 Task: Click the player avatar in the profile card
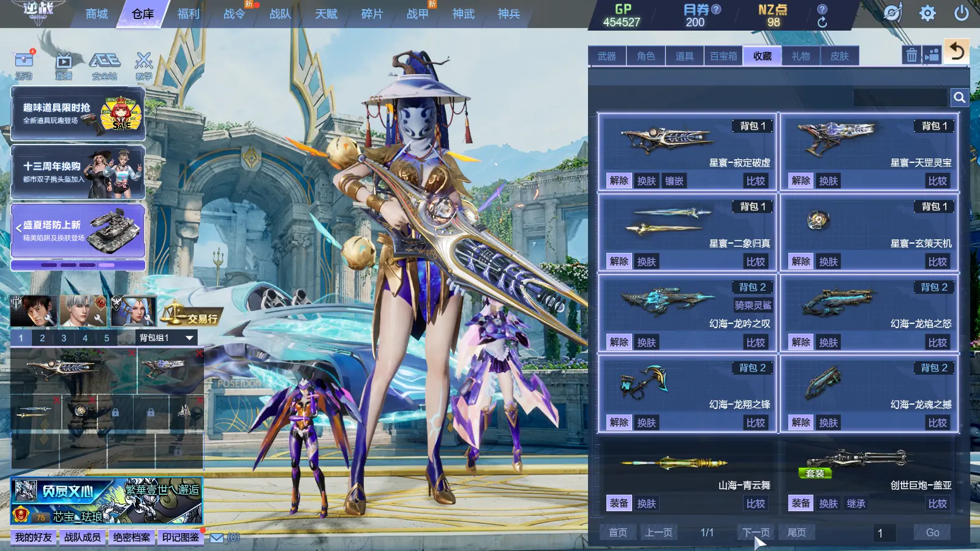click(26, 491)
